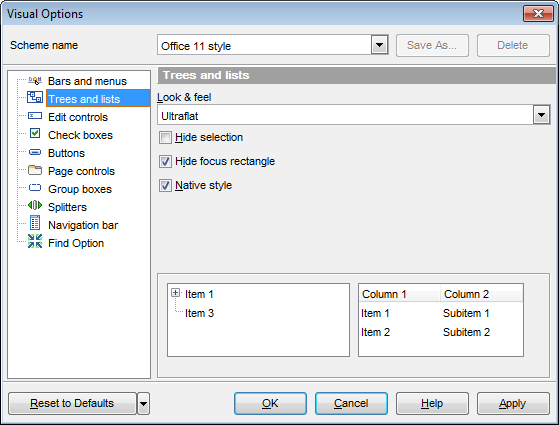Viewport: 559px width, 425px height.
Task: Click the Save As... button
Action: coord(432,45)
